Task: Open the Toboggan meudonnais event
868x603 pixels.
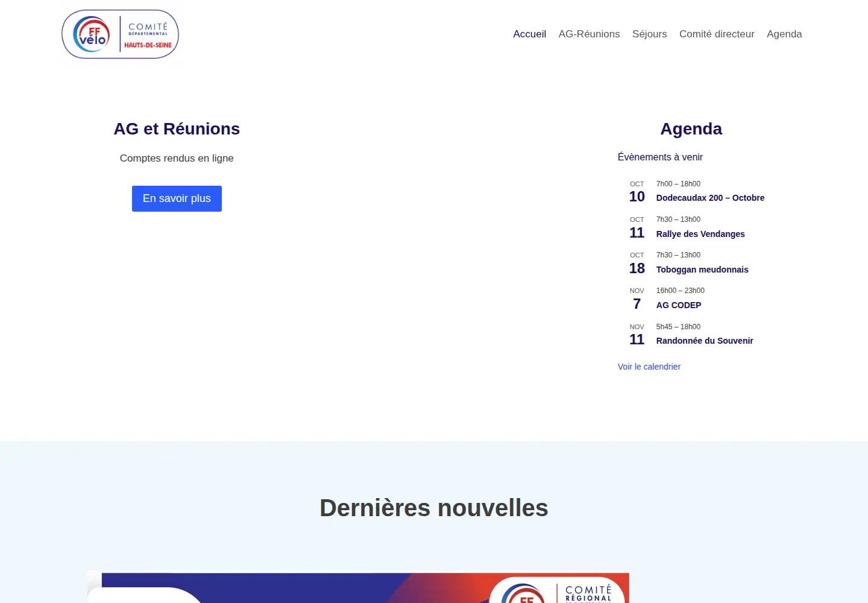Action: coord(702,270)
